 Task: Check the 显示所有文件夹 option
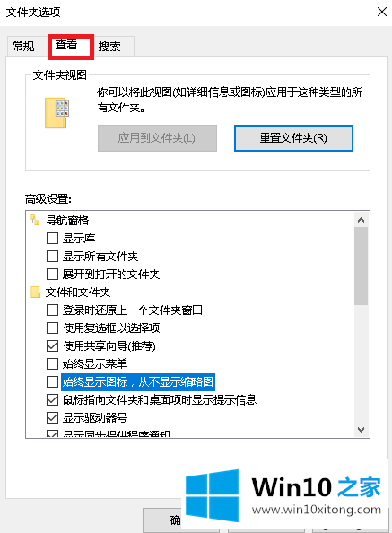point(52,256)
